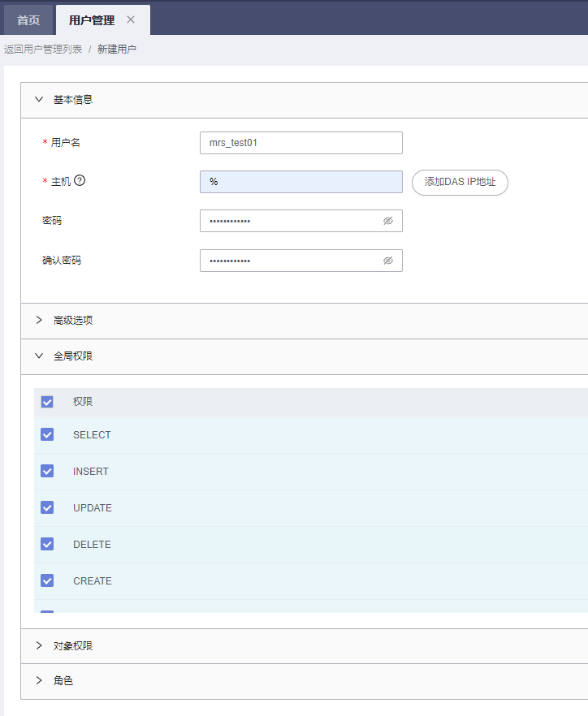The height and width of the screenshot is (716, 588).
Task: Untick the CREATE permission checkbox
Action: tap(47, 580)
